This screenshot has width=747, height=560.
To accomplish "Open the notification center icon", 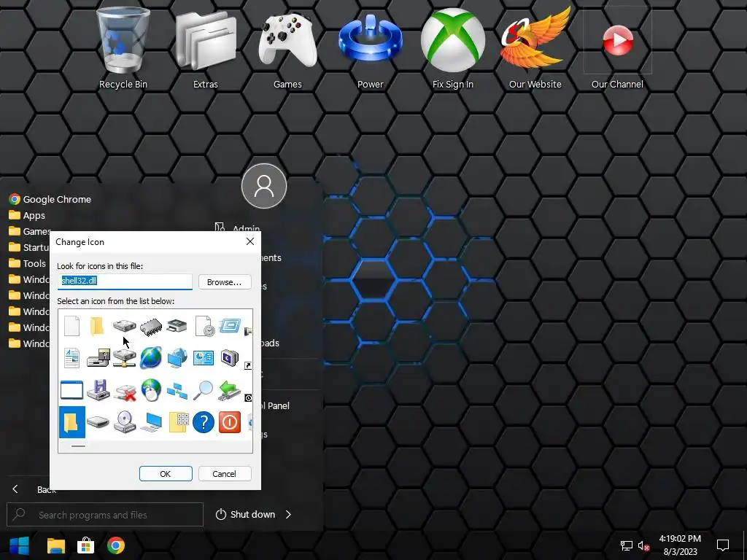I will (723, 545).
